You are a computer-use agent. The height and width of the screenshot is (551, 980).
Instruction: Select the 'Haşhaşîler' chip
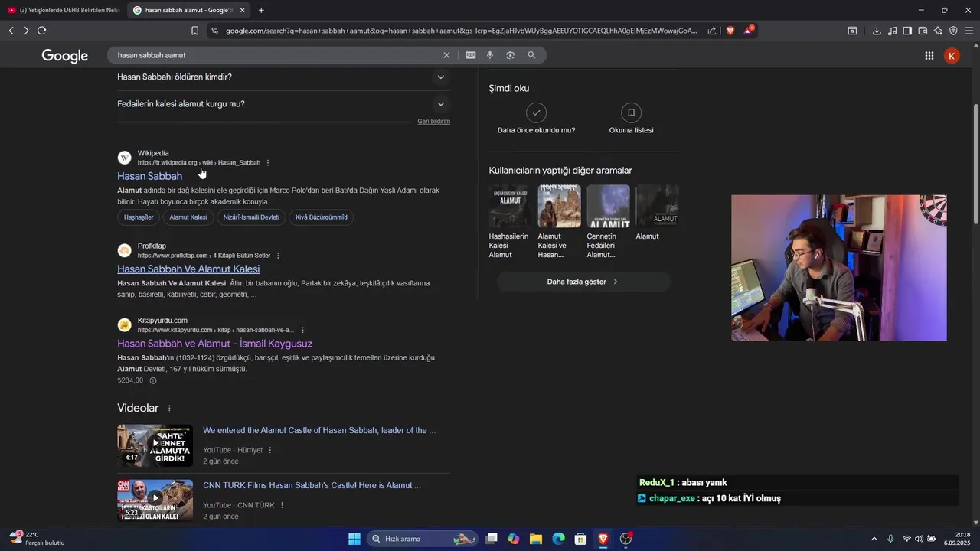pyautogui.click(x=139, y=217)
